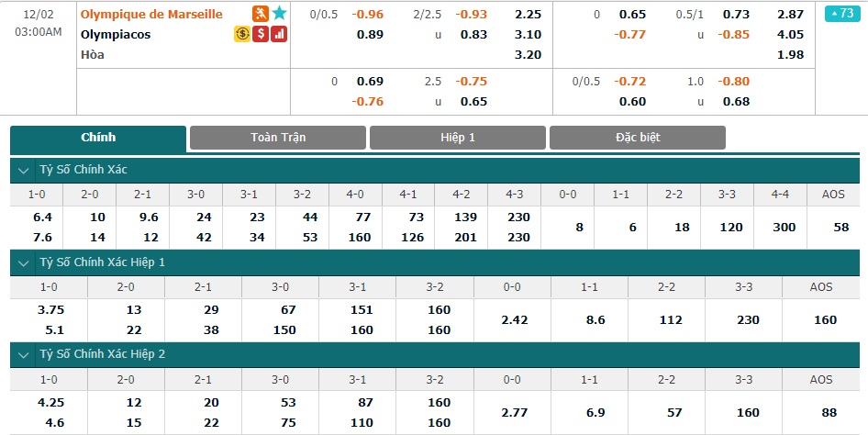Click the orange running player icon
This screenshot has width=868, height=435.
coord(261,14)
